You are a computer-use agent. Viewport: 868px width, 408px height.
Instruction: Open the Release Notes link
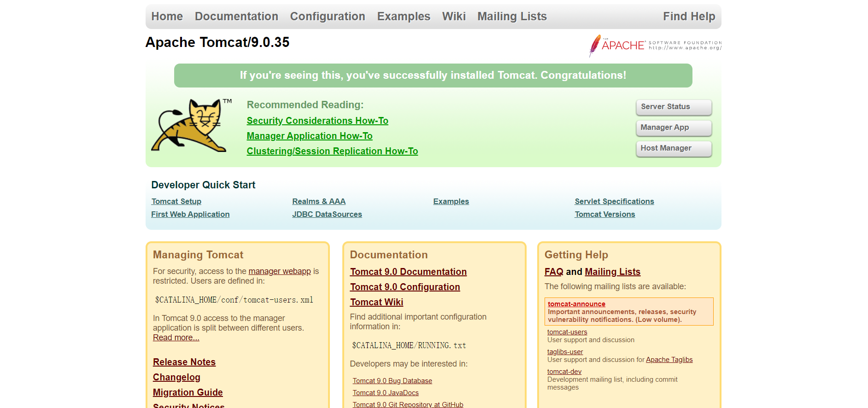tap(184, 362)
